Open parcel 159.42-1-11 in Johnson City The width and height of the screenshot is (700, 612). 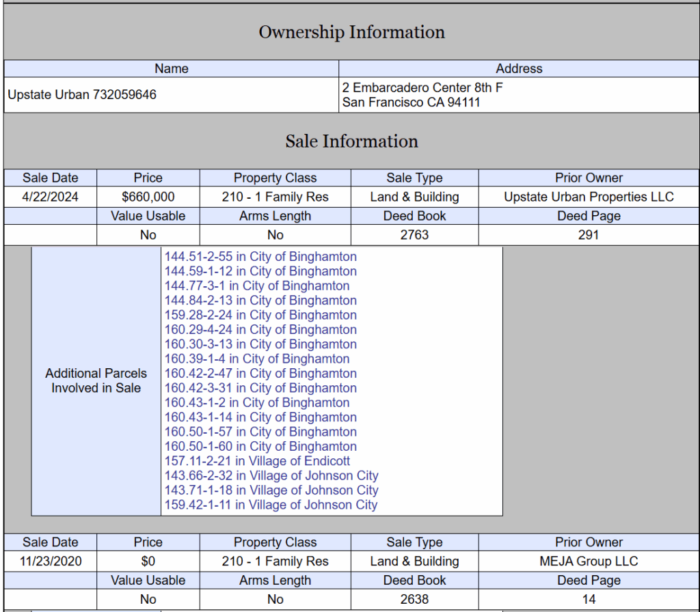pyautogui.click(x=271, y=505)
